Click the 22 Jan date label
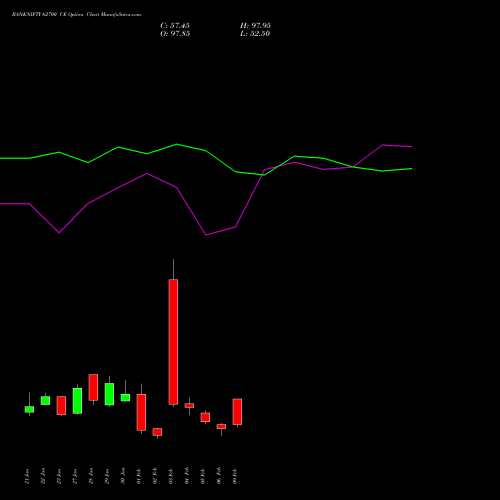The height and width of the screenshot is (500, 500). click(43, 476)
